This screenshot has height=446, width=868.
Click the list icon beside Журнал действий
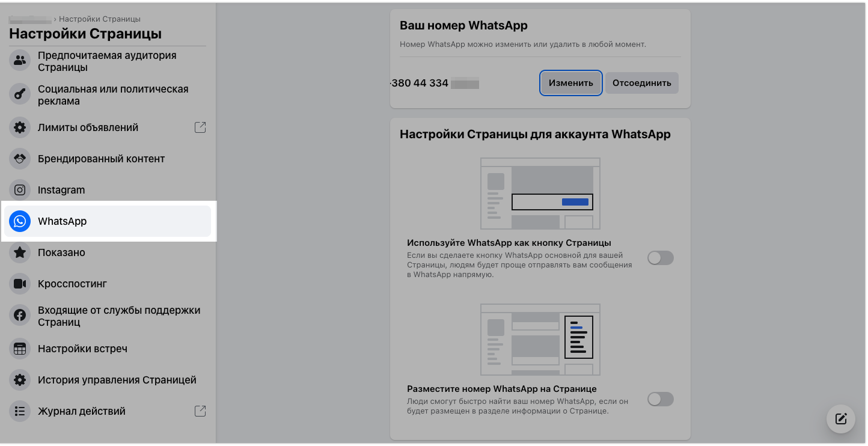coord(20,411)
